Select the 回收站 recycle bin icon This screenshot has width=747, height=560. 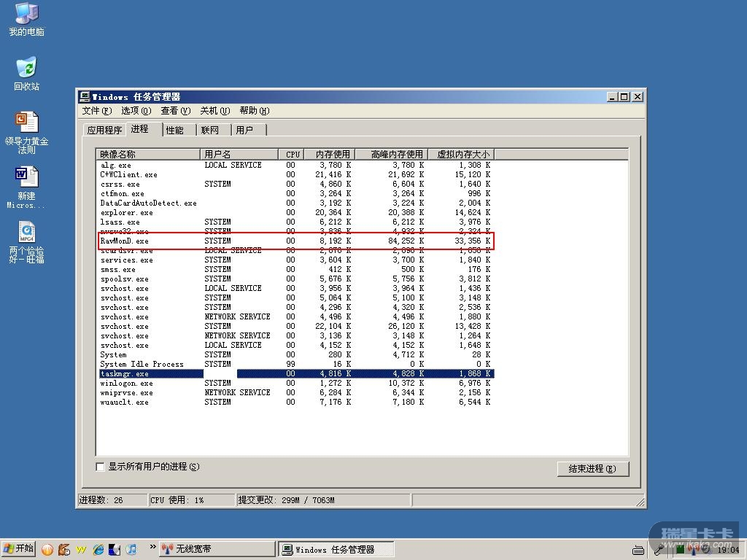[26, 74]
